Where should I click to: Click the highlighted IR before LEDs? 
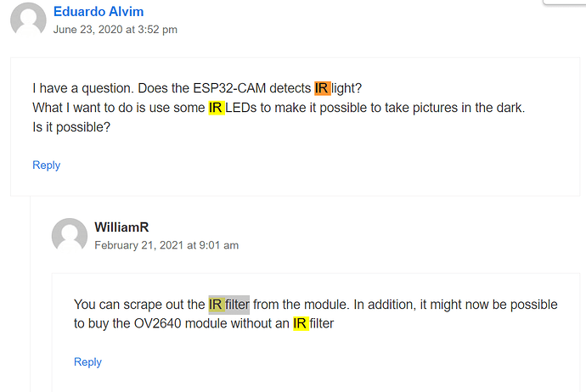pyautogui.click(x=217, y=108)
